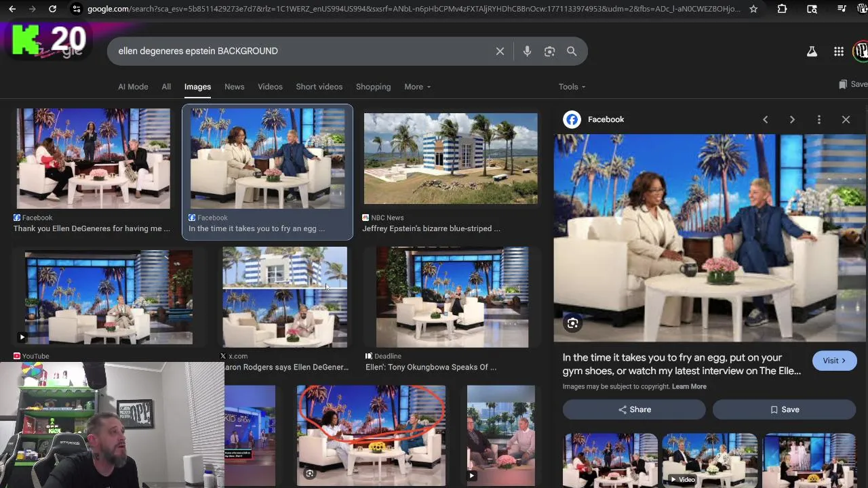The width and height of the screenshot is (868, 488).
Task: Click the Deadline source label
Action: [x=388, y=356]
